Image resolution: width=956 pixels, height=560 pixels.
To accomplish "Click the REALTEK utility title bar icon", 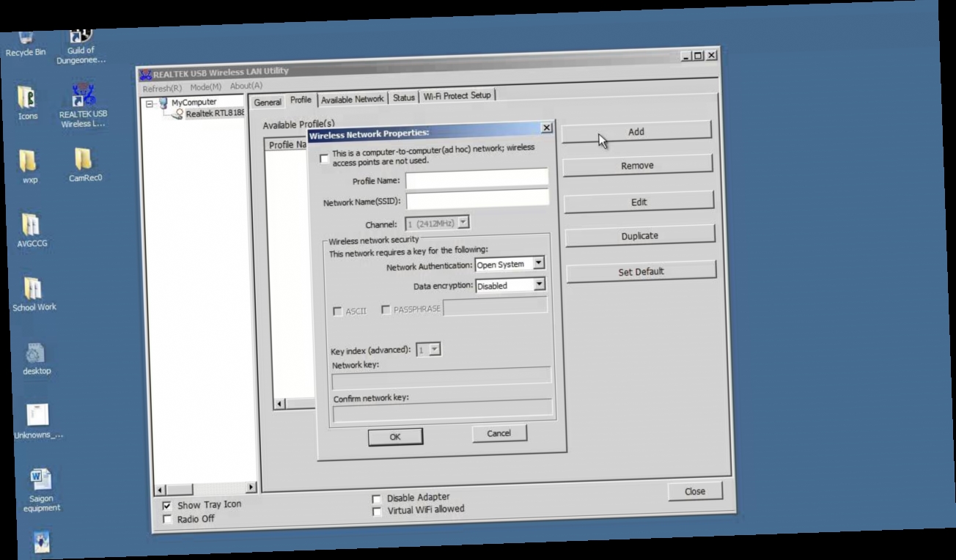I will [x=145, y=73].
